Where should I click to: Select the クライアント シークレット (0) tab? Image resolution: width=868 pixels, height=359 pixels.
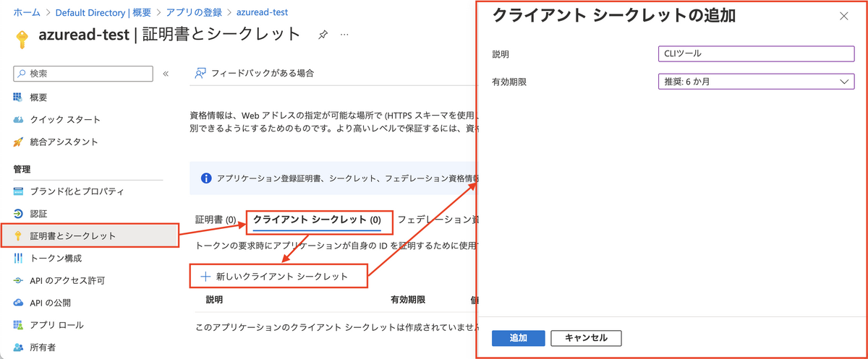click(x=317, y=219)
